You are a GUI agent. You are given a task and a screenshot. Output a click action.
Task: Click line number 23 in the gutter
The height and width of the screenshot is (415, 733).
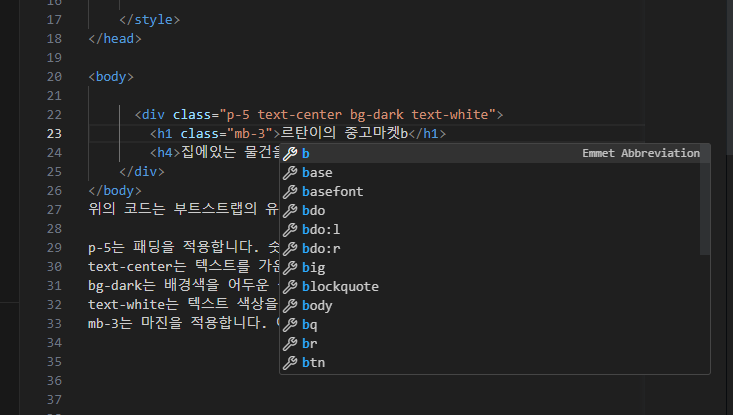coord(54,134)
